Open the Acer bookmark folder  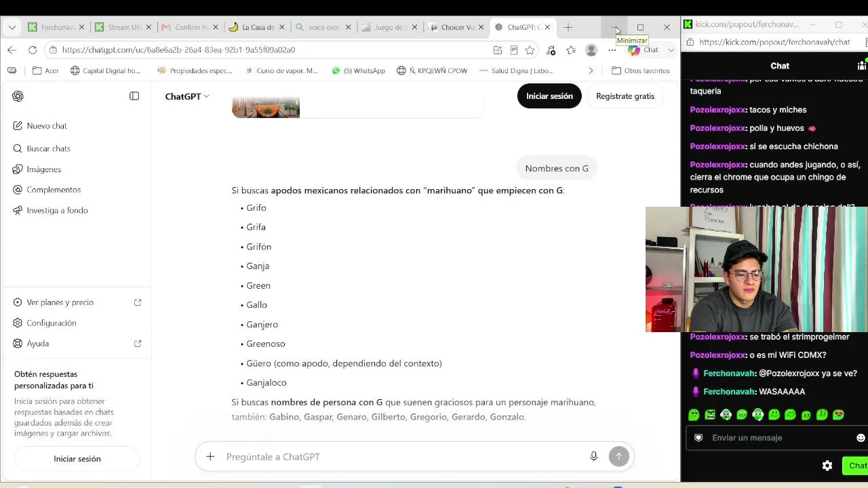pos(45,70)
